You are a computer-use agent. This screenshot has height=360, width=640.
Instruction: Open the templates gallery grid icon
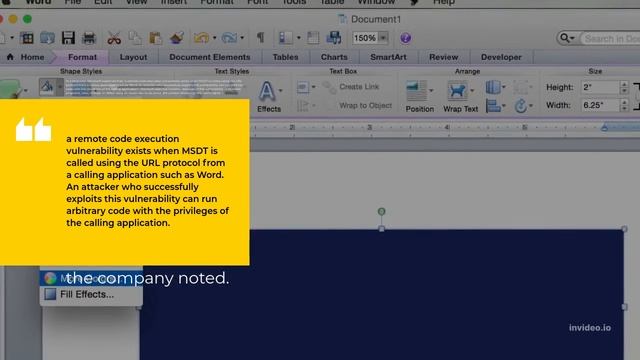tap(27, 38)
